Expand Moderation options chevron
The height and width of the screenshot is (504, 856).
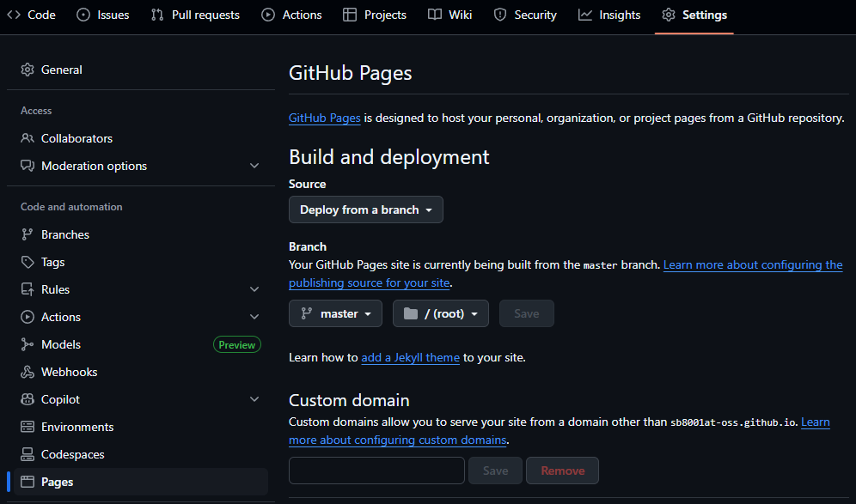254,165
